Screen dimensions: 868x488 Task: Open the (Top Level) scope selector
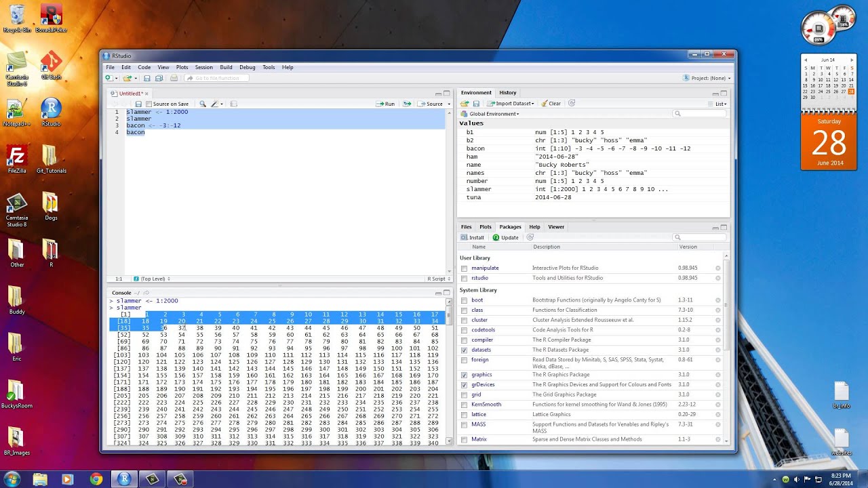[x=151, y=279]
